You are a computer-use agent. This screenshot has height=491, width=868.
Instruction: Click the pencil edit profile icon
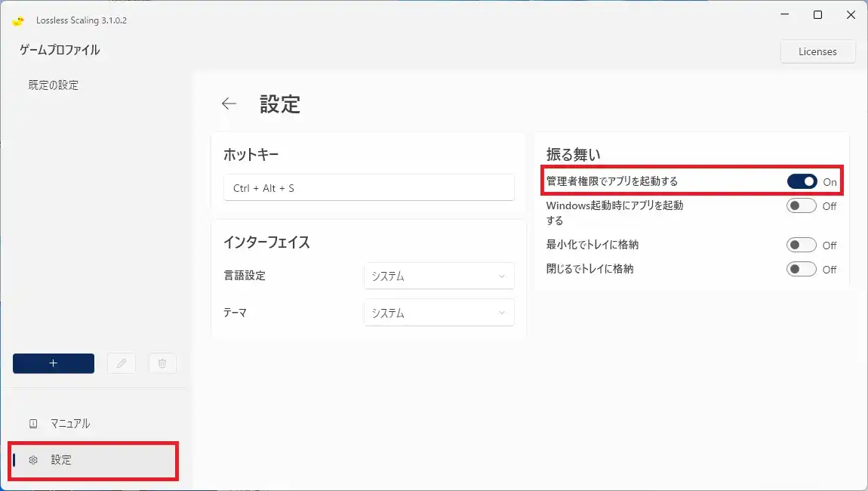pos(122,363)
